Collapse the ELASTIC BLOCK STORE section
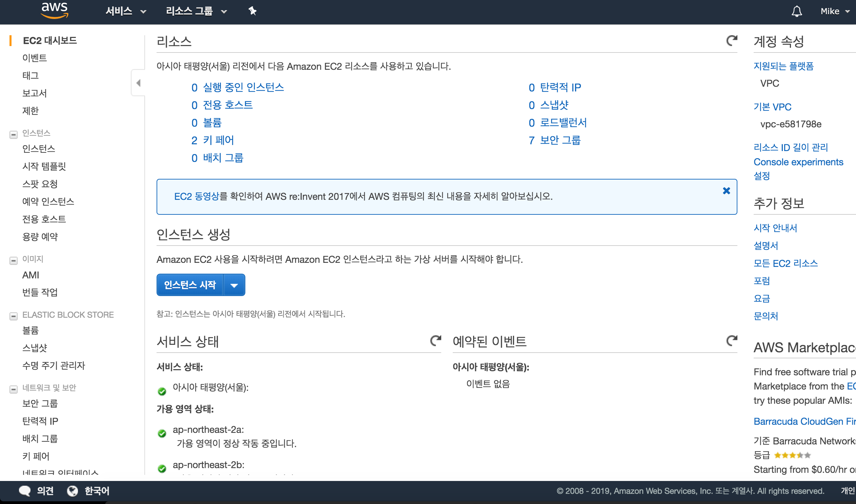 click(x=14, y=317)
